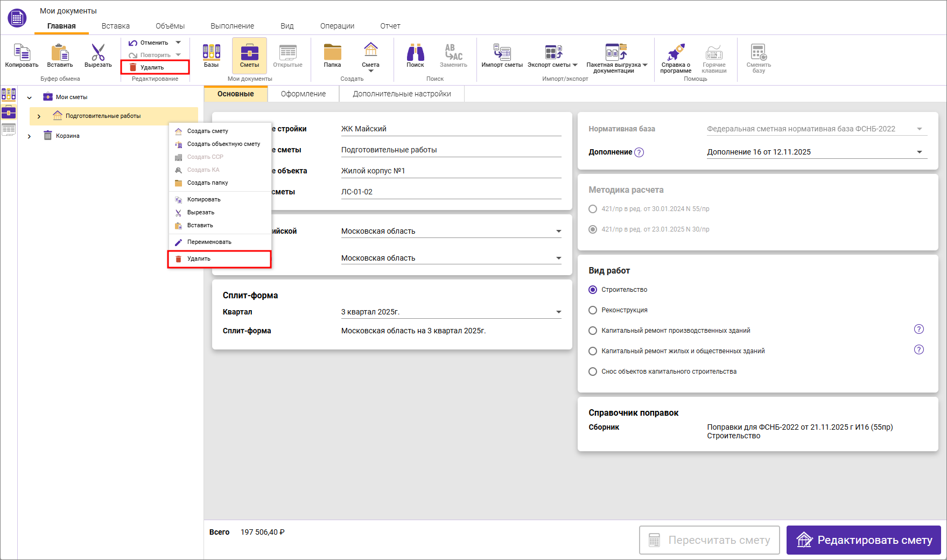Click the help icon next to Дополнение

pos(639,152)
